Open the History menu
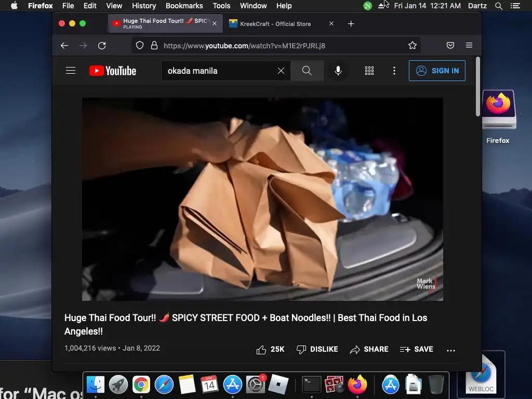This screenshot has height=399, width=532. [x=144, y=6]
